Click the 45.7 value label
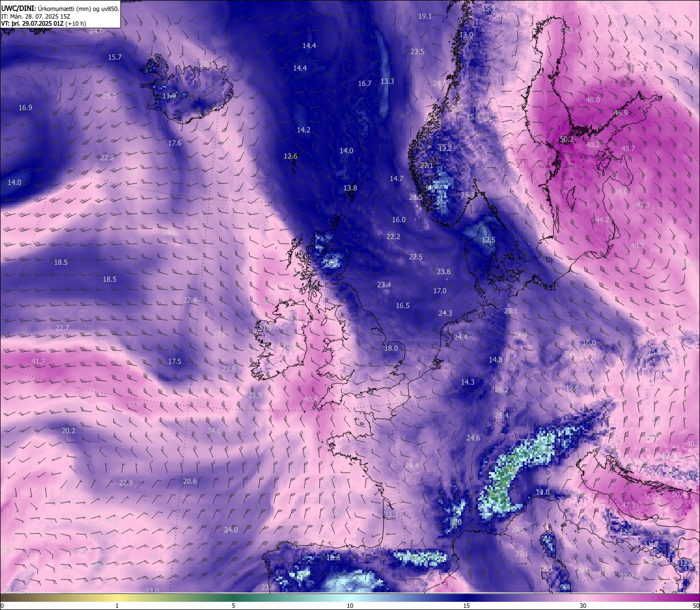 click(x=628, y=149)
